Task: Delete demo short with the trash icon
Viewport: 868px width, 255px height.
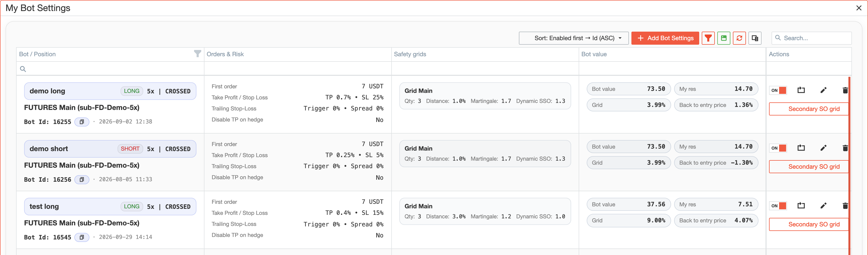Action: point(845,148)
